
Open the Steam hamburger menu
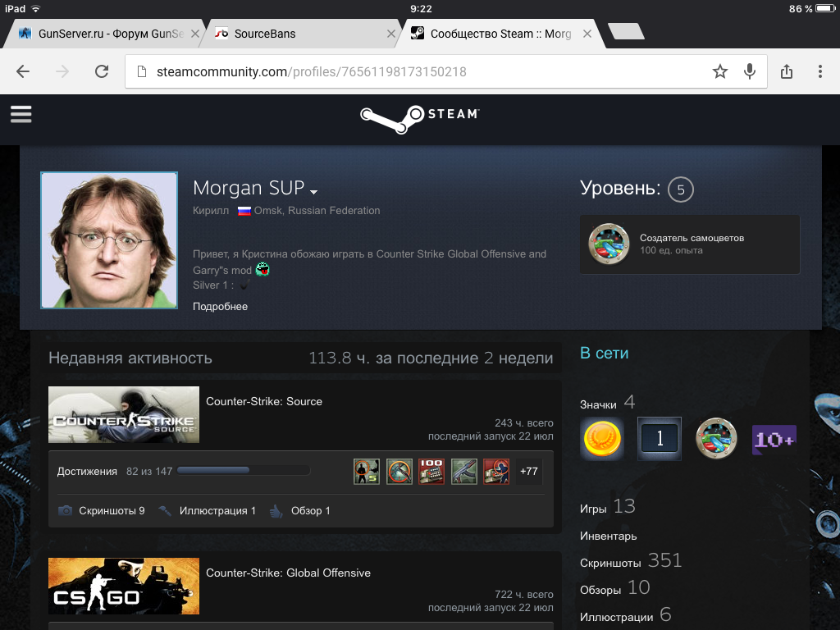coord(21,114)
